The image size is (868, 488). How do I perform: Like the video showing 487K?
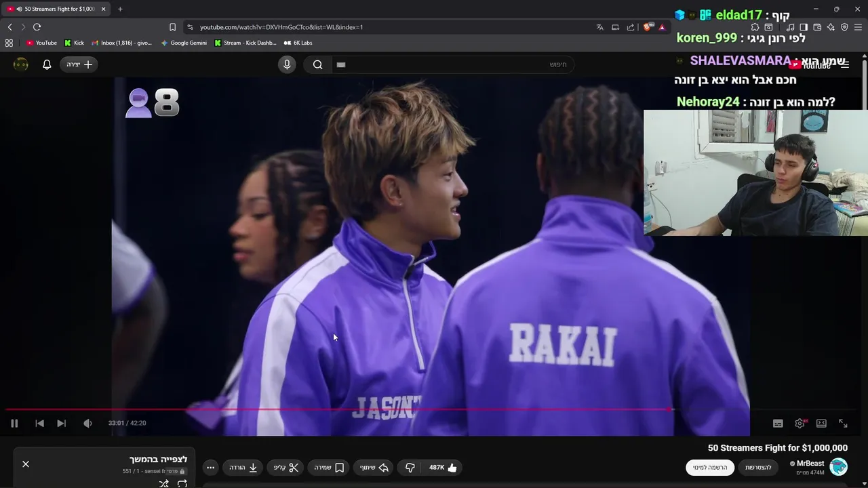tap(443, 467)
